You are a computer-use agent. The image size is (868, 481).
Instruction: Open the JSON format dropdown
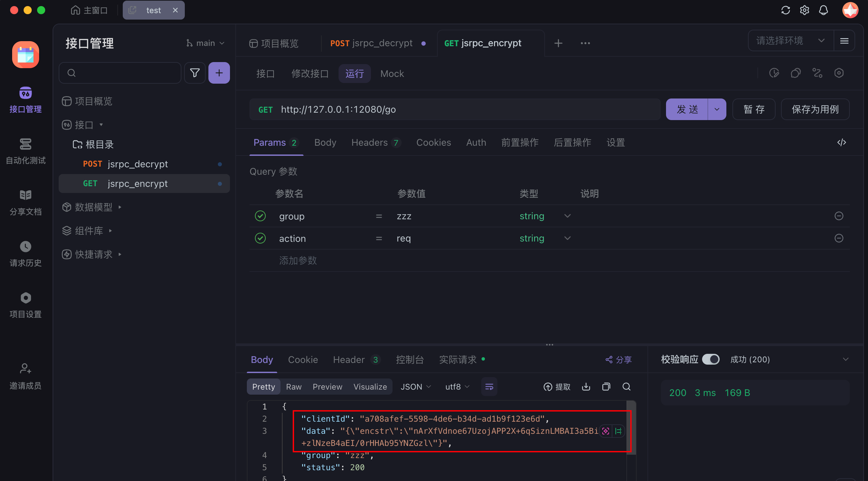coord(416,387)
